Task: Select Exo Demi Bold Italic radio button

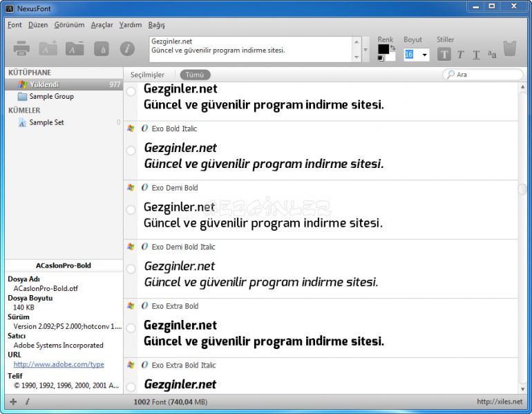Action: pyautogui.click(x=131, y=269)
